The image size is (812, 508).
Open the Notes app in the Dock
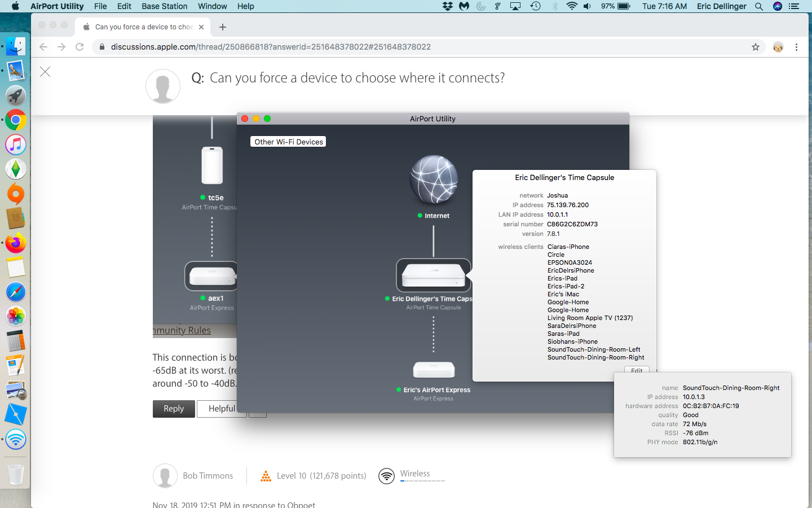16,267
